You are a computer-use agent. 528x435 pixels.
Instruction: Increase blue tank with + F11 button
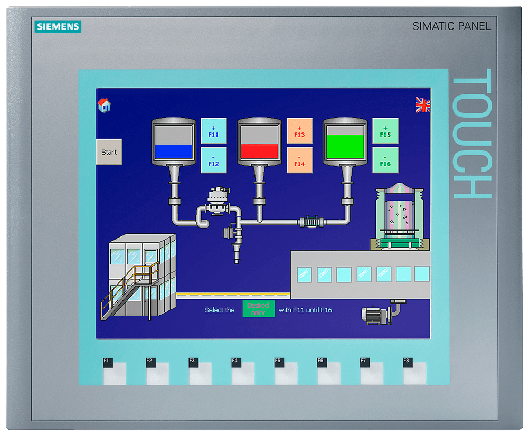(213, 131)
